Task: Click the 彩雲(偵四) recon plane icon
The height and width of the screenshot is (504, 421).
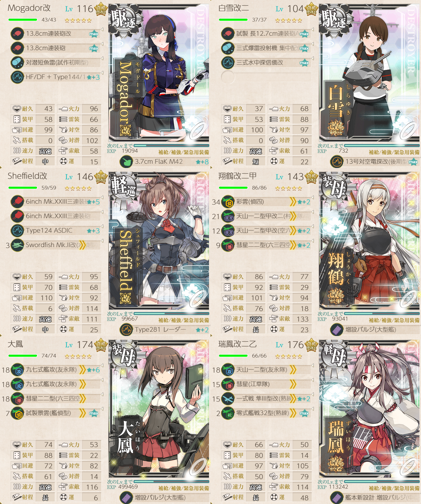Action: click(228, 202)
